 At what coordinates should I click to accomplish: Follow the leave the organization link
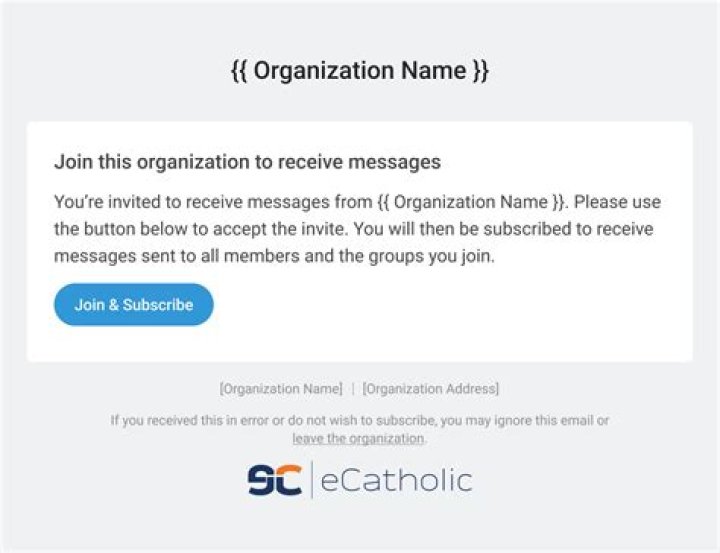[x=358, y=439]
